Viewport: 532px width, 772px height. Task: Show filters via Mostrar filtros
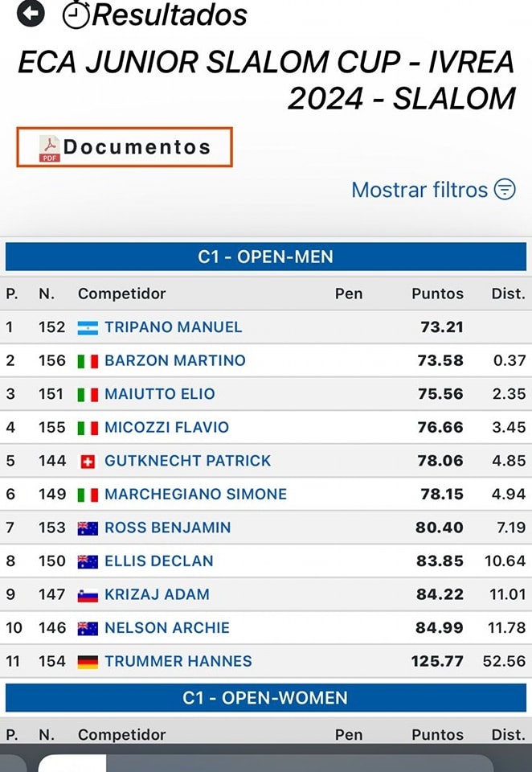[419, 190]
